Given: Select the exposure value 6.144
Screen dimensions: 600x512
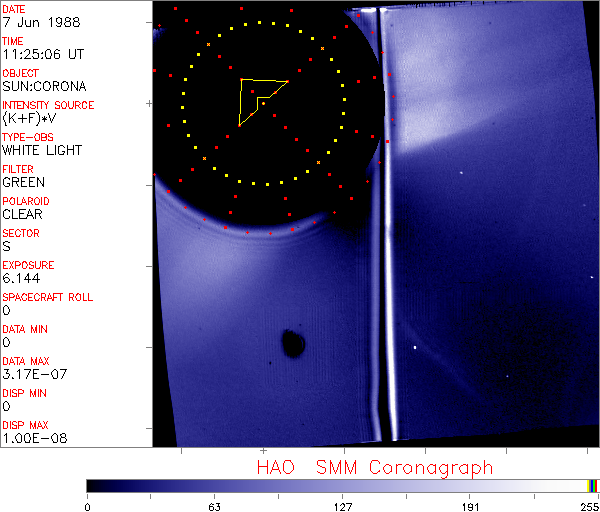Looking at the screenshot, I should coord(20,279).
